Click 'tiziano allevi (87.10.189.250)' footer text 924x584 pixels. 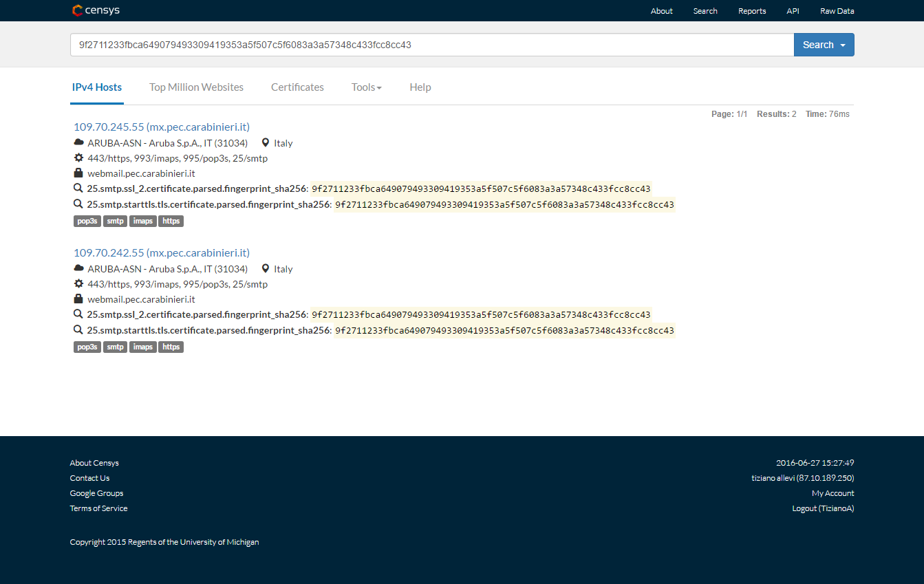[803, 478]
